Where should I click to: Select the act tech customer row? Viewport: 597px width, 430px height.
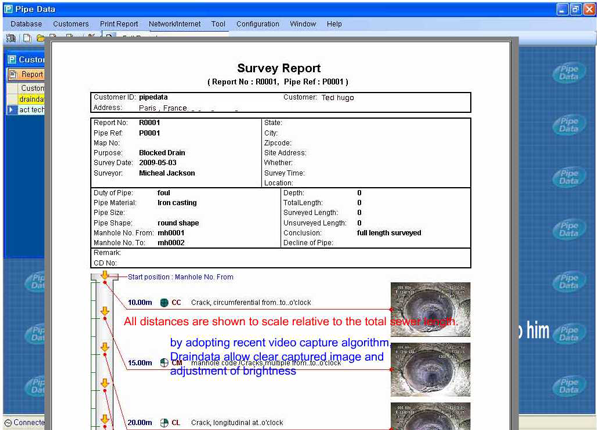31,110
